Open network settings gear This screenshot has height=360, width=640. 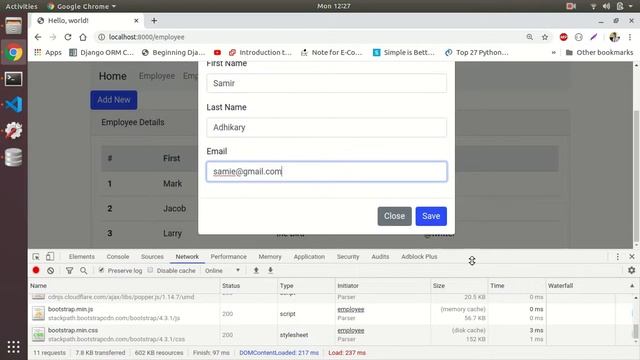(631, 270)
